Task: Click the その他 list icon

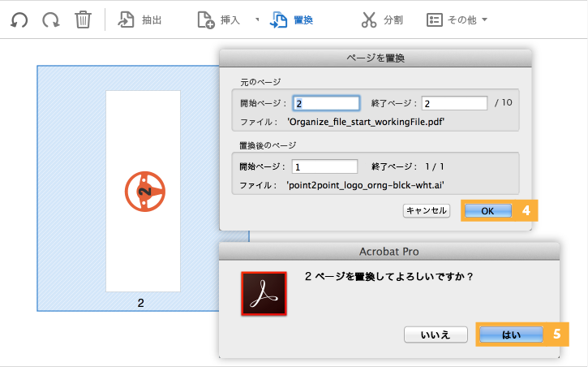Action: tap(434, 19)
